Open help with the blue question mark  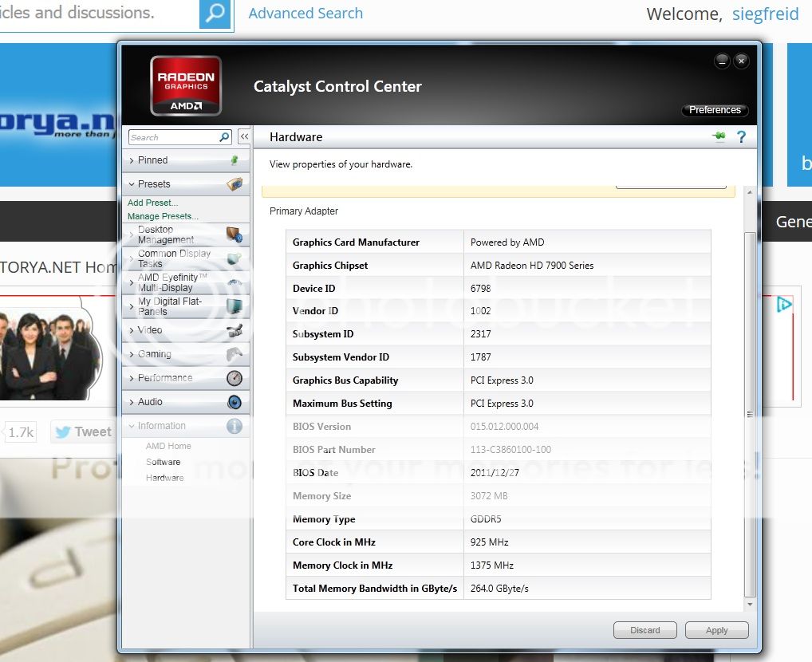pos(741,137)
